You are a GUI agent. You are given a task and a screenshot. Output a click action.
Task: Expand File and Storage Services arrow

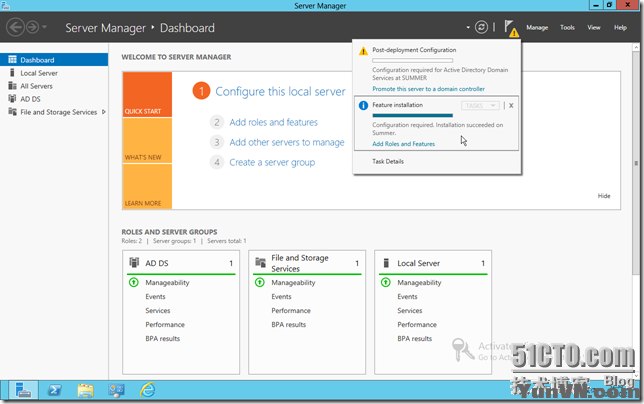(x=104, y=112)
